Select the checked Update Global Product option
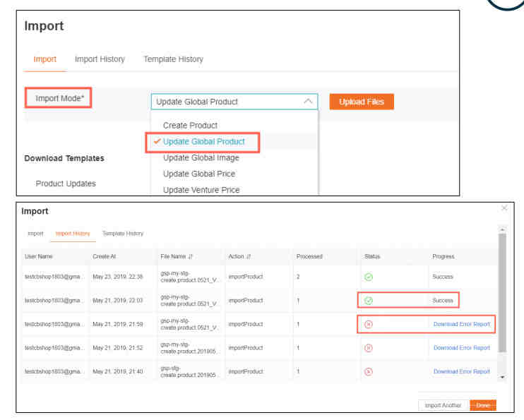 tap(203, 141)
